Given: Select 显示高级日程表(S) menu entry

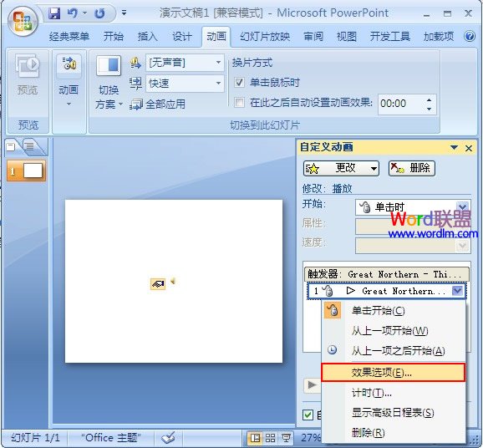Looking at the screenshot, I should tap(393, 413).
